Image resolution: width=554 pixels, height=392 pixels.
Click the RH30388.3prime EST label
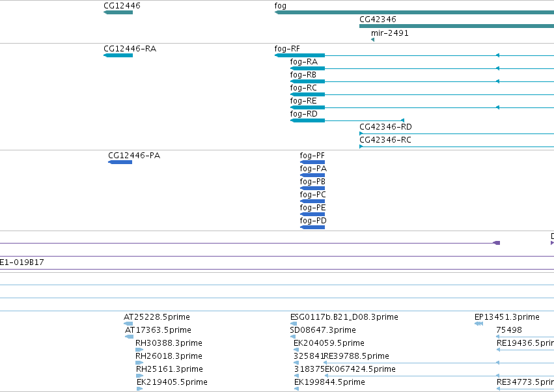pyautogui.click(x=169, y=343)
